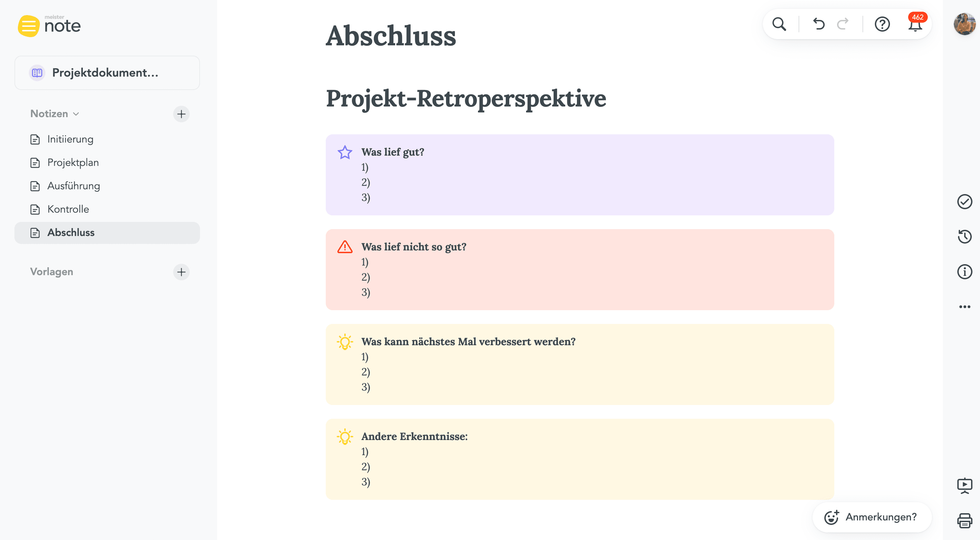Open the Projektdokument workspace selector

point(107,72)
